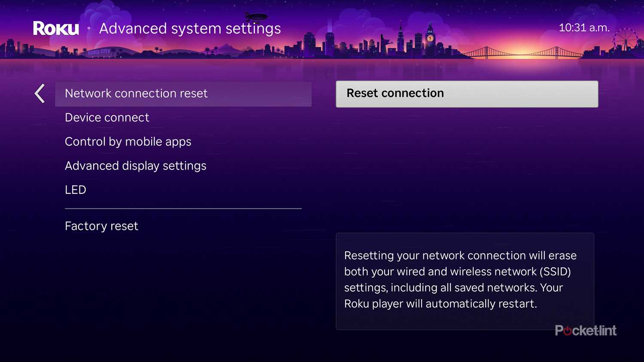
Task: Select the LED menu item
Action: pyautogui.click(x=76, y=190)
